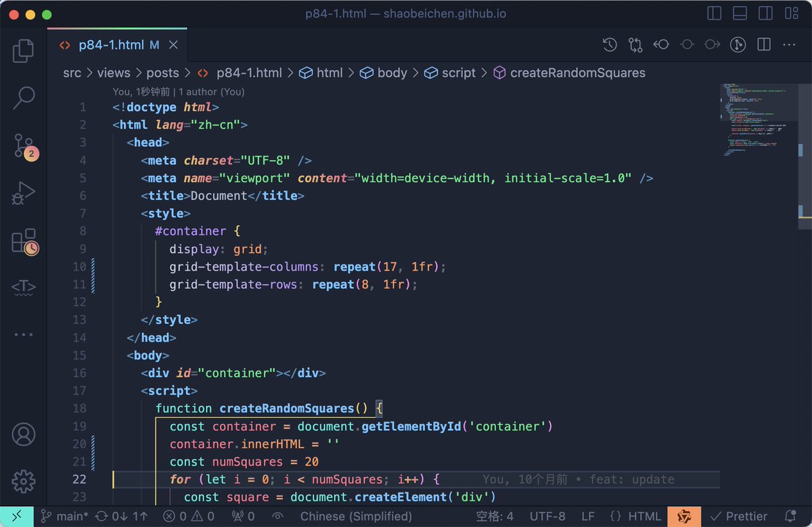Click Chinese (Simplified) in status bar
The image size is (812, 527).
tap(357, 516)
